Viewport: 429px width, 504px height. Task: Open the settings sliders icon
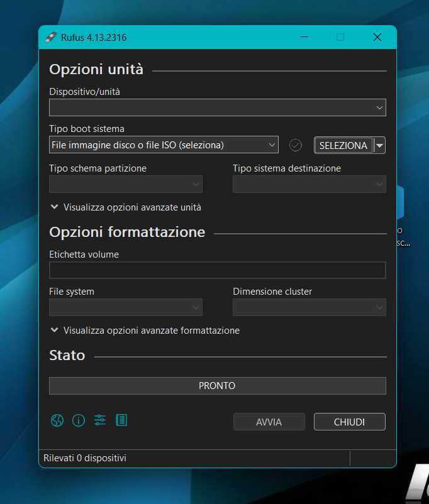100,420
